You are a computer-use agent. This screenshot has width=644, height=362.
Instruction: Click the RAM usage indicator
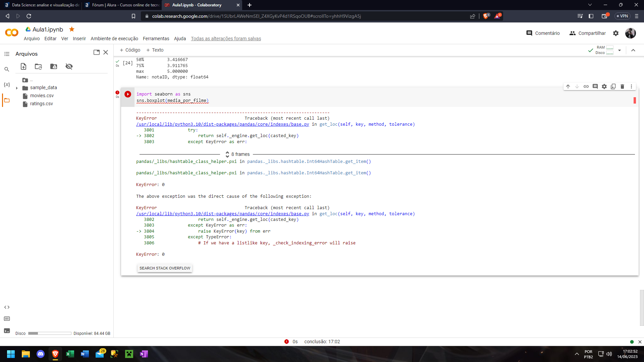click(605, 48)
